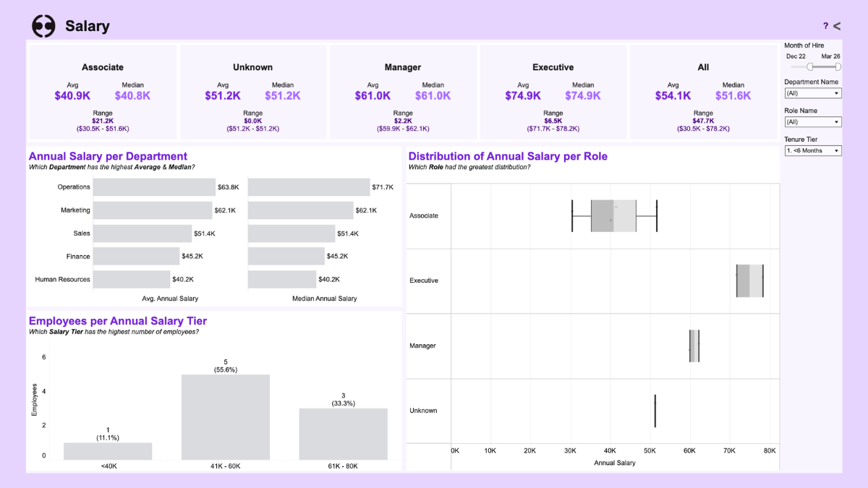Open the Department Name filter dropdown
Screen dimensions: 868x488
(813, 93)
